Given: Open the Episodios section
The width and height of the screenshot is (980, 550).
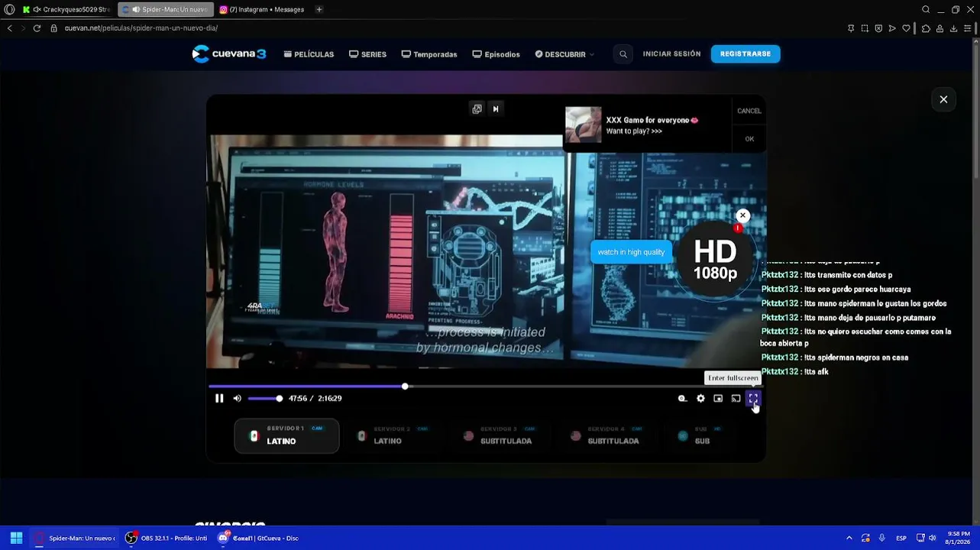Looking at the screenshot, I should tap(496, 54).
